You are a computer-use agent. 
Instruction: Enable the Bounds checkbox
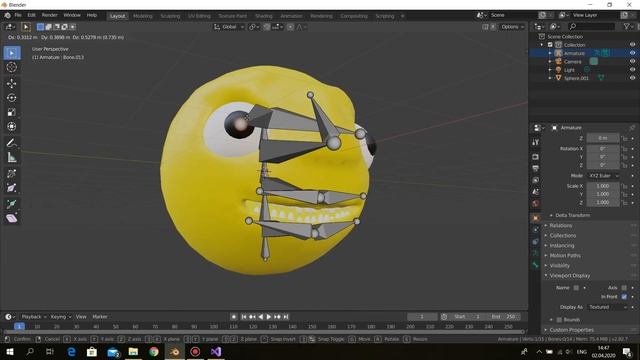tap(559, 320)
